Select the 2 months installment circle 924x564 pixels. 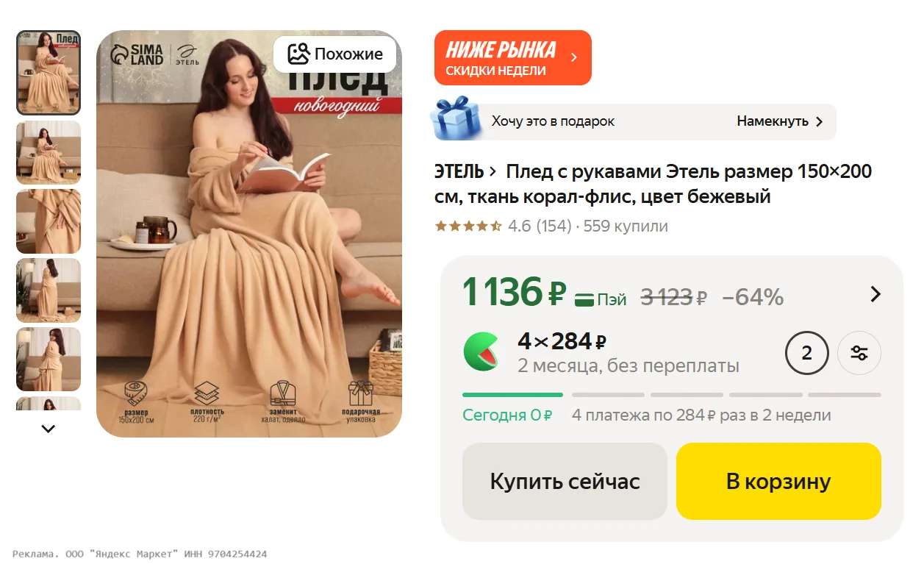point(806,353)
